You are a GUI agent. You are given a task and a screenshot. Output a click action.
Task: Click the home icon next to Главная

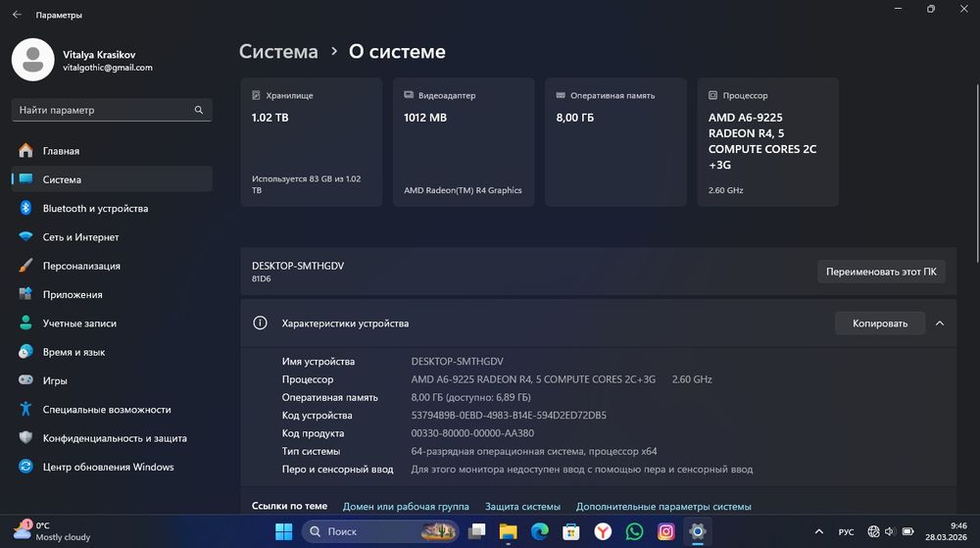(x=25, y=151)
